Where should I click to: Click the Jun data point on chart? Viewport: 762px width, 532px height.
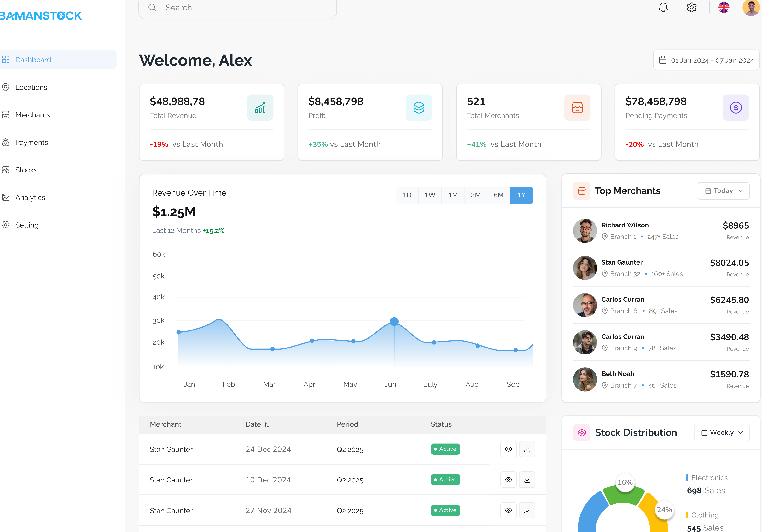click(394, 322)
